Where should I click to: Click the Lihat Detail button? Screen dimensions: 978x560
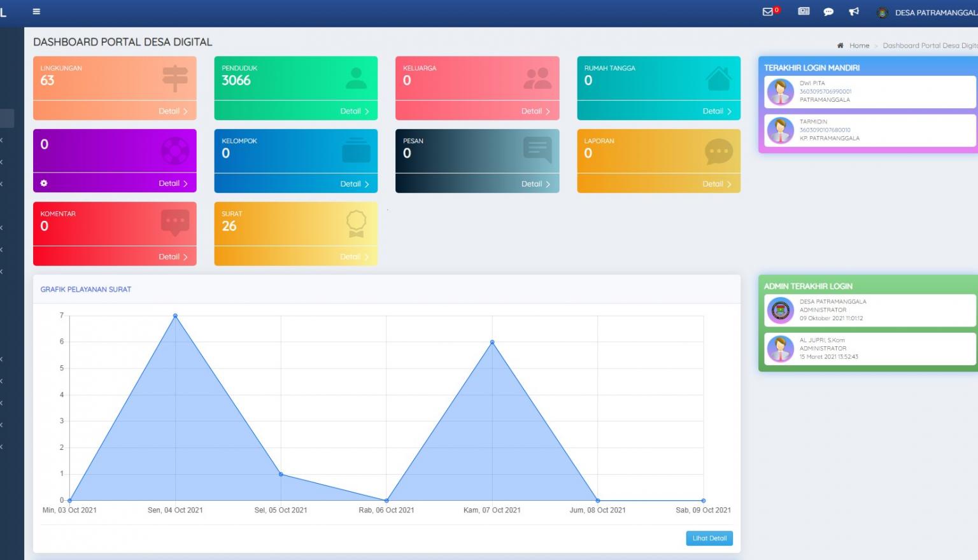click(709, 538)
